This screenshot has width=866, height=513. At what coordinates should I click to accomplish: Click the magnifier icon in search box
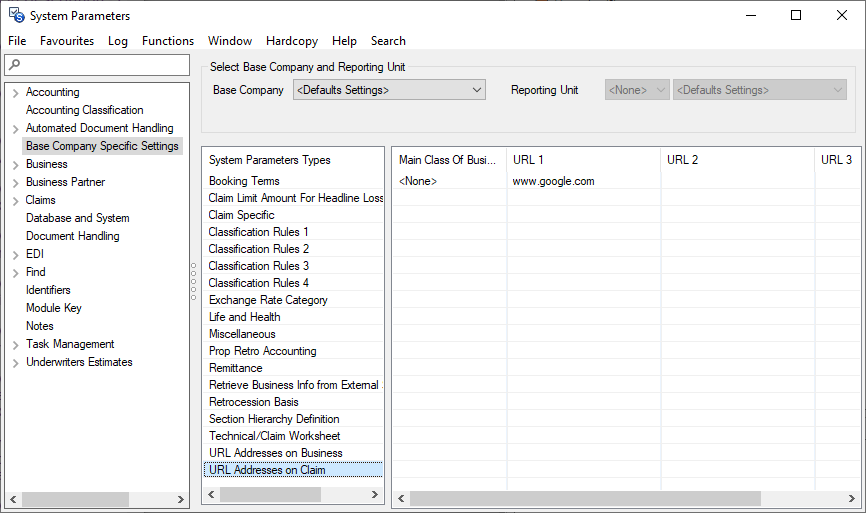pyautogui.click(x=14, y=65)
